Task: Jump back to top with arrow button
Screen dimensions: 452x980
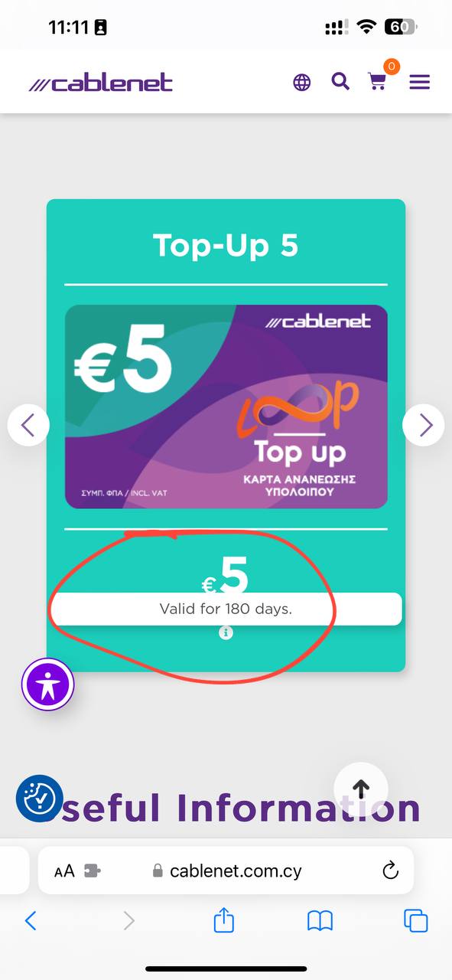Action: [x=361, y=789]
